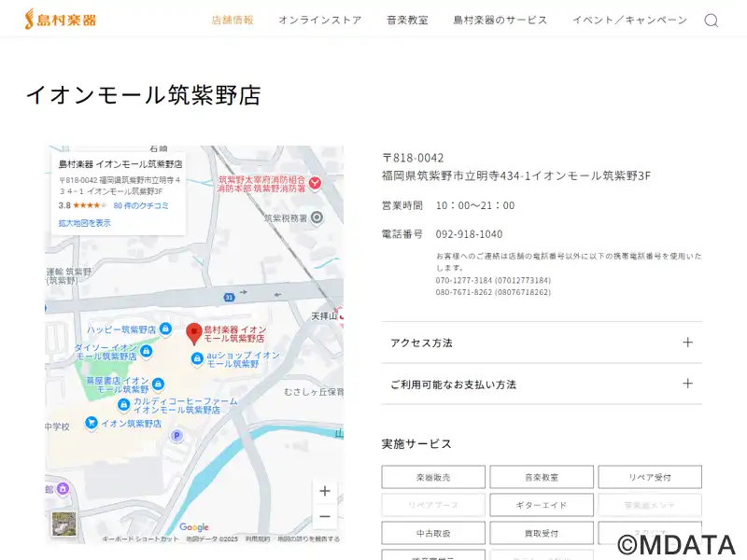
Task: Click the Google logo on the map
Action: [194, 527]
